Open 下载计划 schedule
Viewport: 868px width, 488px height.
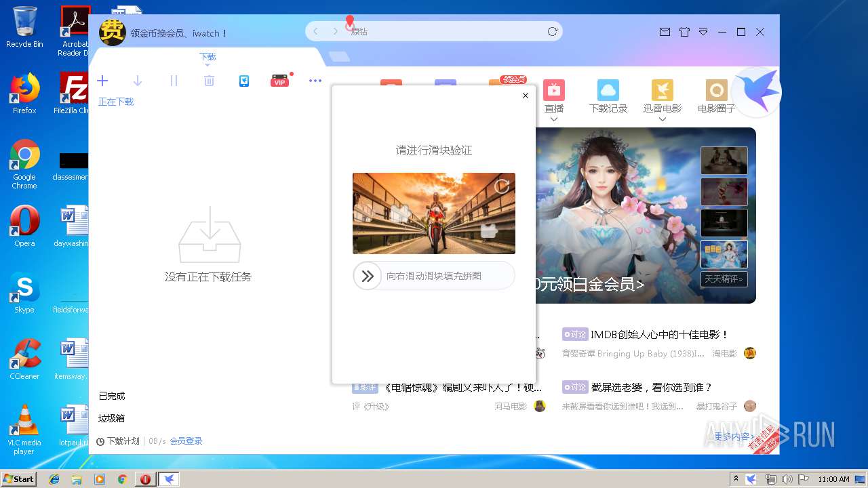coord(118,441)
